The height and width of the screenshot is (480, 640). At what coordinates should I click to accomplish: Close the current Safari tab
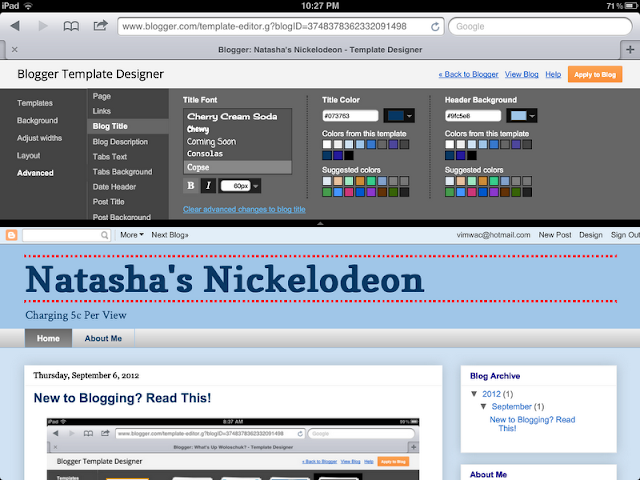[x=15, y=49]
